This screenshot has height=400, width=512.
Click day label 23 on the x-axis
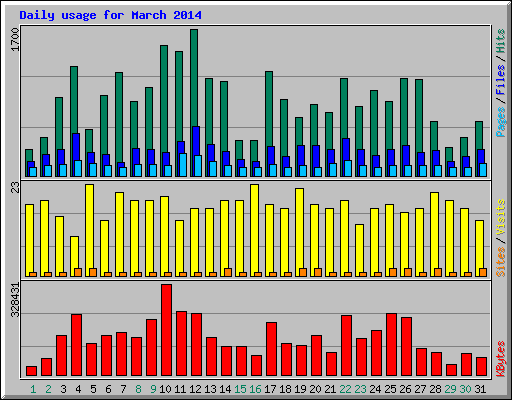coord(360,389)
